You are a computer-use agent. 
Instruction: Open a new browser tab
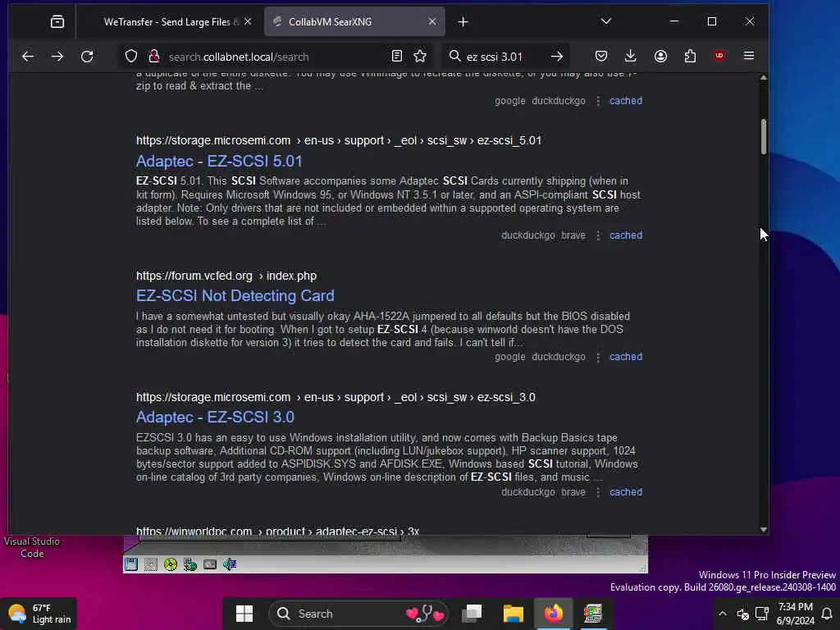[463, 22]
